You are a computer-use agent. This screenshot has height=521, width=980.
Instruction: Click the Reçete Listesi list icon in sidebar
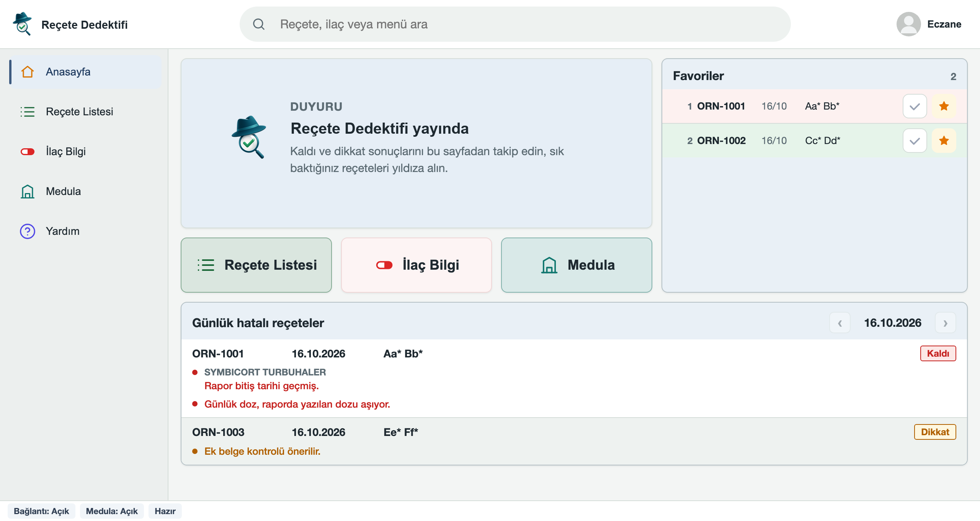click(x=28, y=111)
